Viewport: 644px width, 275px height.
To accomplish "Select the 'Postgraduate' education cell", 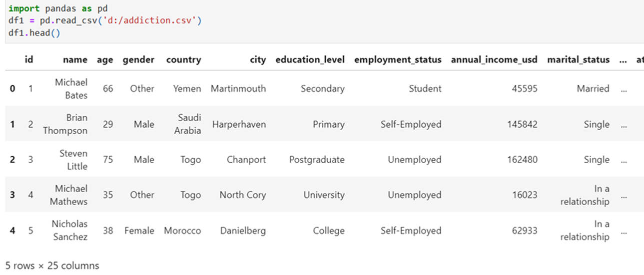I will [x=317, y=160].
